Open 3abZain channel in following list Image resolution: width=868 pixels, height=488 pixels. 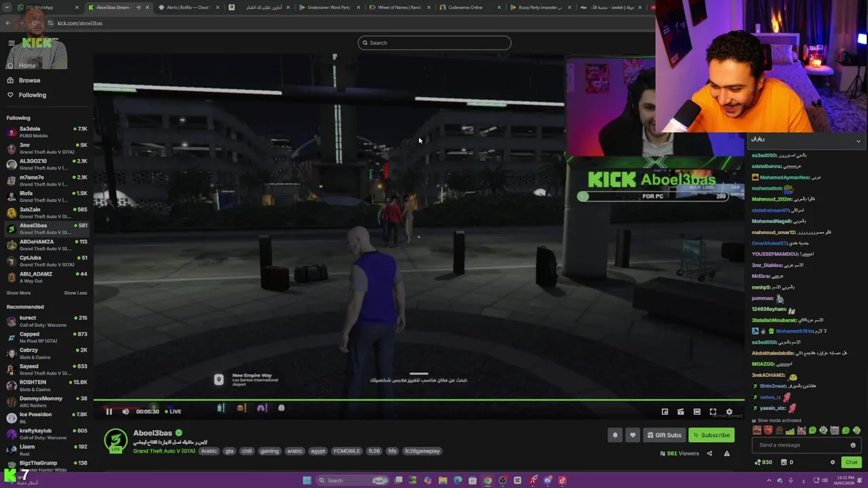pyautogui.click(x=46, y=213)
